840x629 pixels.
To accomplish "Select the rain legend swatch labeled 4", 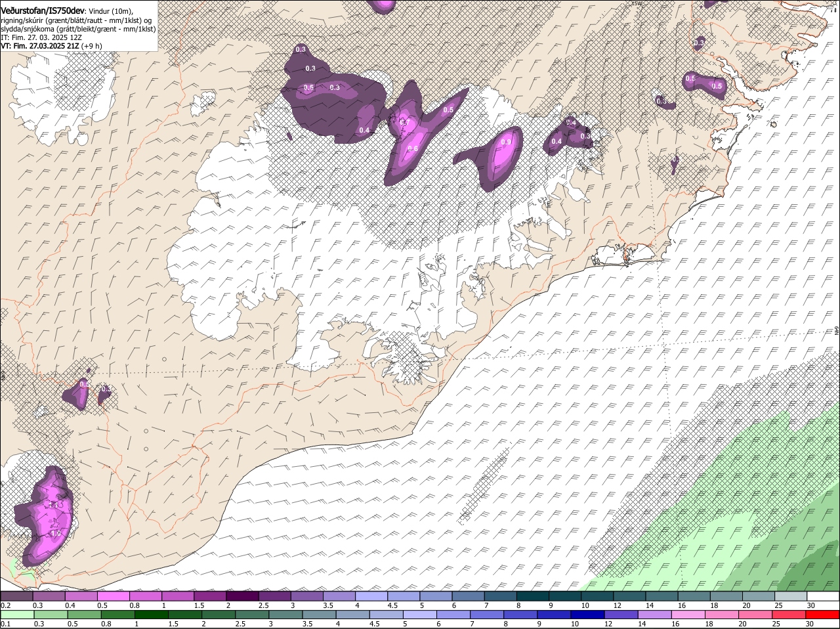I will point(353,615).
